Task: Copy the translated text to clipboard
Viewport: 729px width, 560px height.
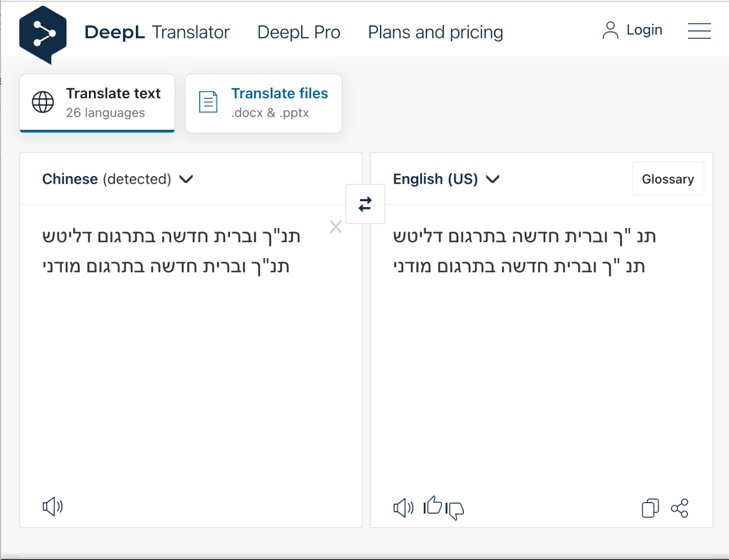Action: (650, 508)
